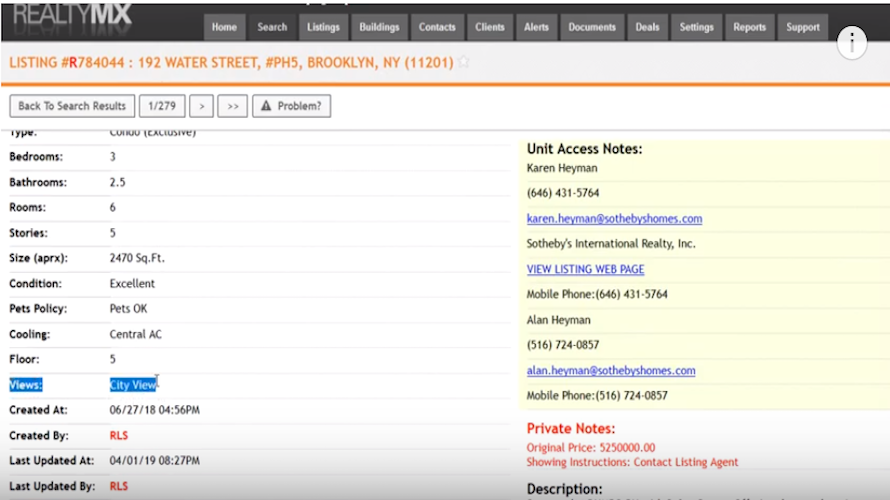This screenshot has width=890, height=500.
Task: Email alan.heyman@sothebyshomes.com link
Action: [x=611, y=371]
